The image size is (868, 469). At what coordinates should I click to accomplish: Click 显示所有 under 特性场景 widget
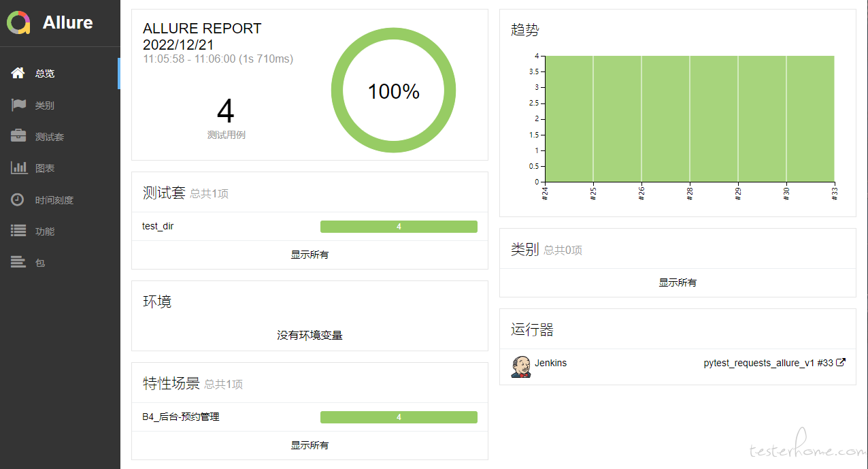point(310,445)
